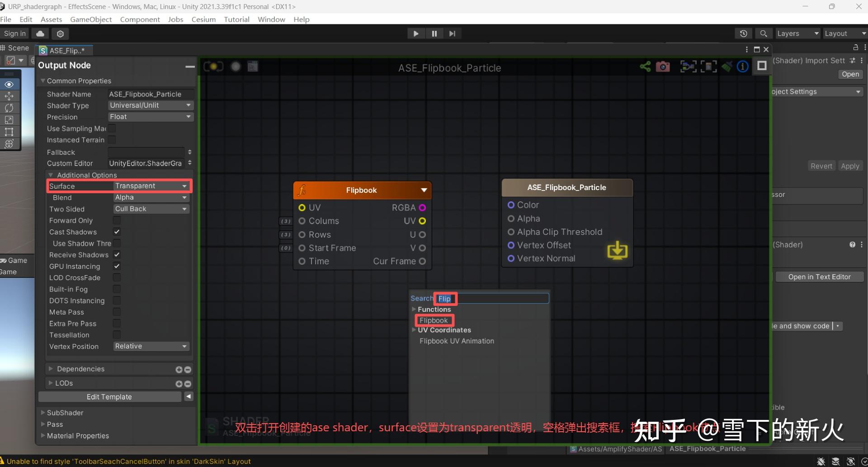Disable Cast Shadows
The image size is (868, 467).
click(x=117, y=232)
